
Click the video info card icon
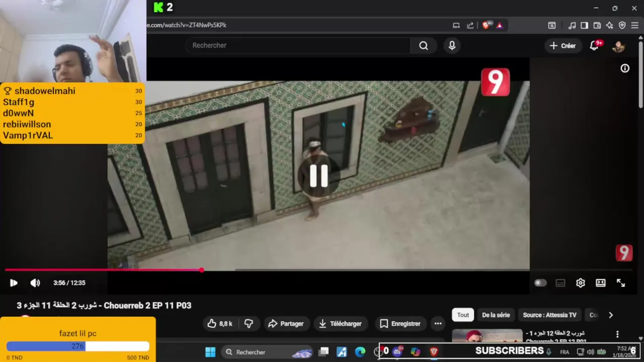coord(625,68)
